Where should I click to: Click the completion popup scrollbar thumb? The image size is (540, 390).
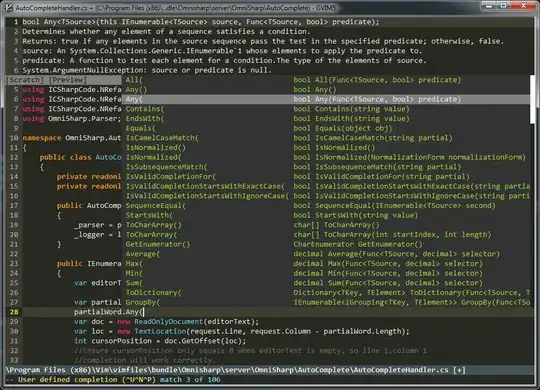(532, 99)
